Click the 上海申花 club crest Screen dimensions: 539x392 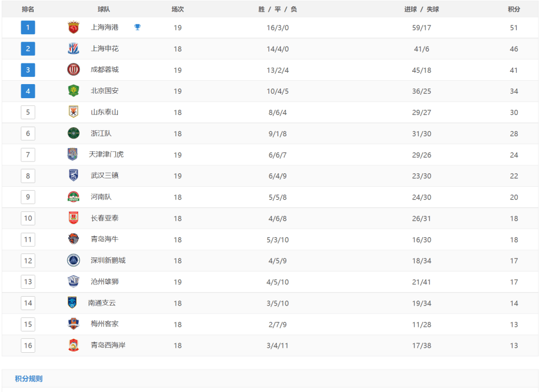point(73,49)
